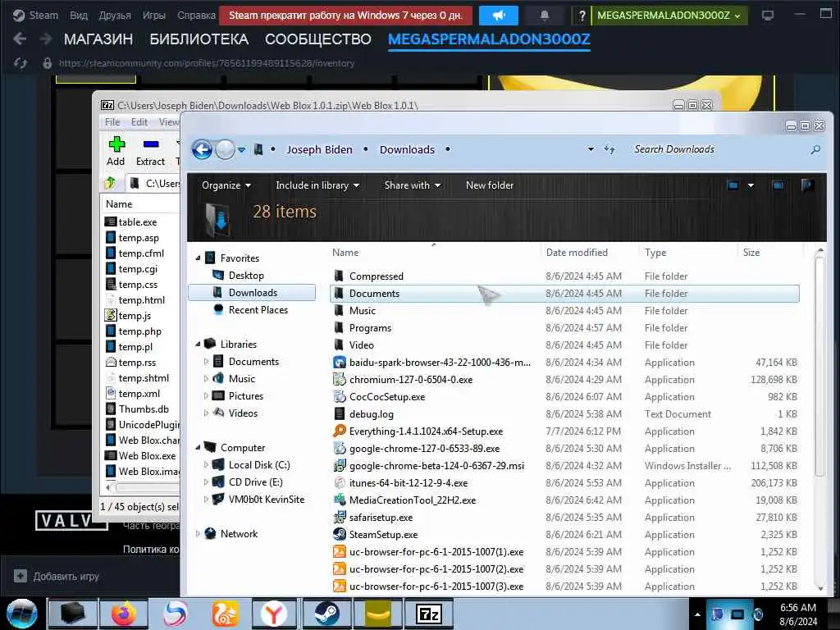840x630 pixels.
Task: Click the up-folder icon in 7-Zip
Action: pos(111,183)
